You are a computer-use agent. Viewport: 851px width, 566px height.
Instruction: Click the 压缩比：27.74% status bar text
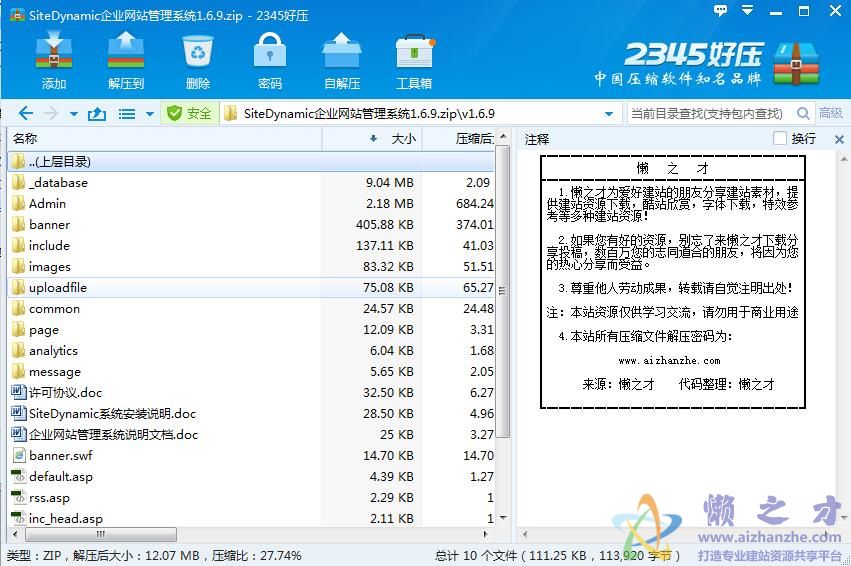point(257,556)
